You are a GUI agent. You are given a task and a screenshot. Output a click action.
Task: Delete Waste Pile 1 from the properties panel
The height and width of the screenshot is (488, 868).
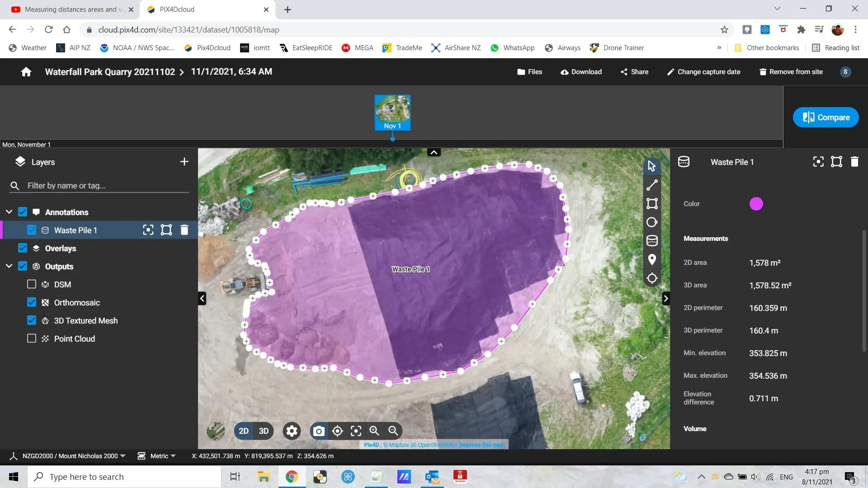[x=854, y=162]
